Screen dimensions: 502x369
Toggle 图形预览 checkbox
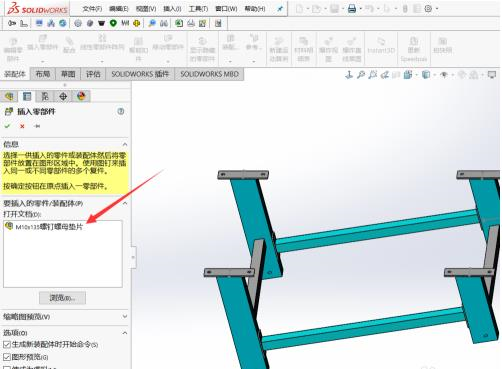point(7,357)
